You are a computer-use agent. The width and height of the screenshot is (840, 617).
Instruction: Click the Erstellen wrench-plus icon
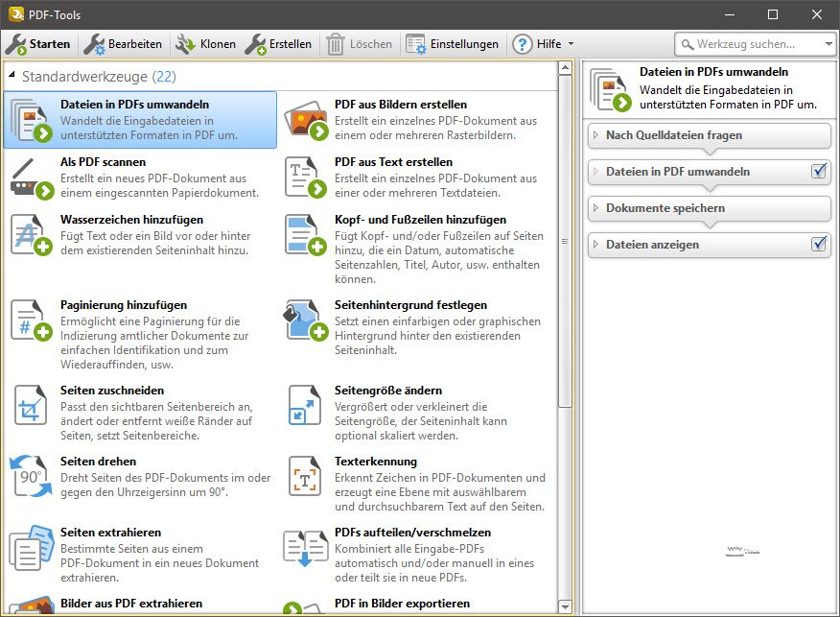255,44
